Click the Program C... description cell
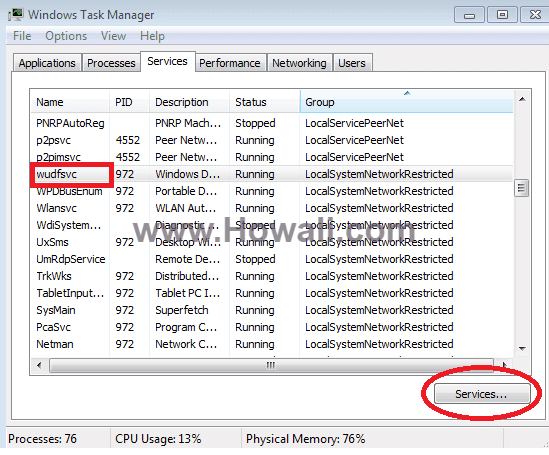Viewport: 549px width, 455px height. click(x=186, y=327)
